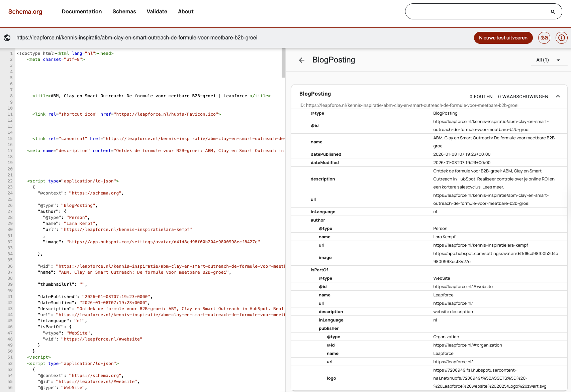Screen dimensions: 571x392
Task: Open the info circle icon
Action: coord(562,38)
